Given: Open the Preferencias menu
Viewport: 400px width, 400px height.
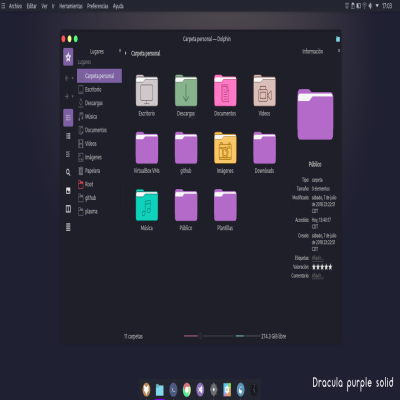Looking at the screenshot, I should point(98,6).
